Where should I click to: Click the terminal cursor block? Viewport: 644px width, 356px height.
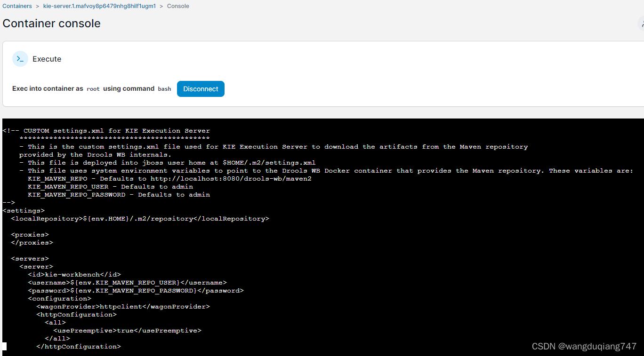(x=4, y=347)
